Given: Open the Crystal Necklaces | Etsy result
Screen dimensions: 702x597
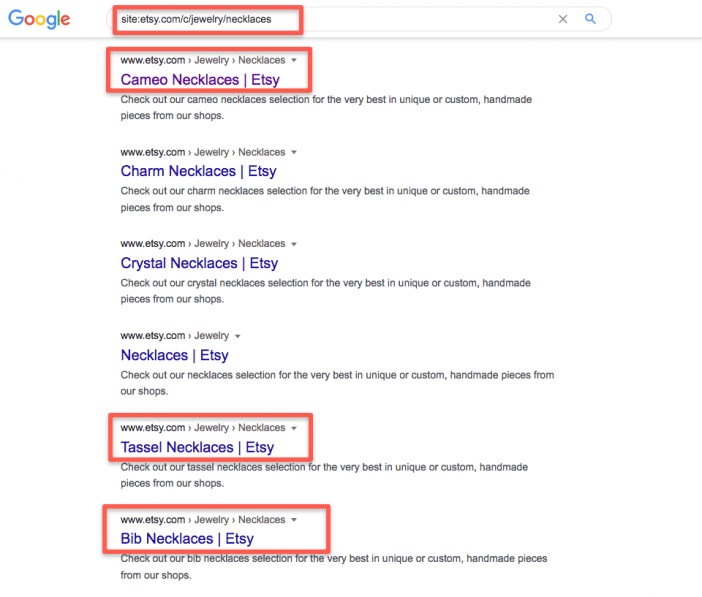Looking at the screenshot, I should click(x=199, y=263).
